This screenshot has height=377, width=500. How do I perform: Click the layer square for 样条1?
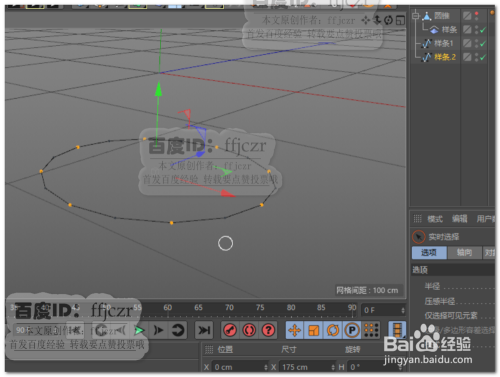pos(467,43)
